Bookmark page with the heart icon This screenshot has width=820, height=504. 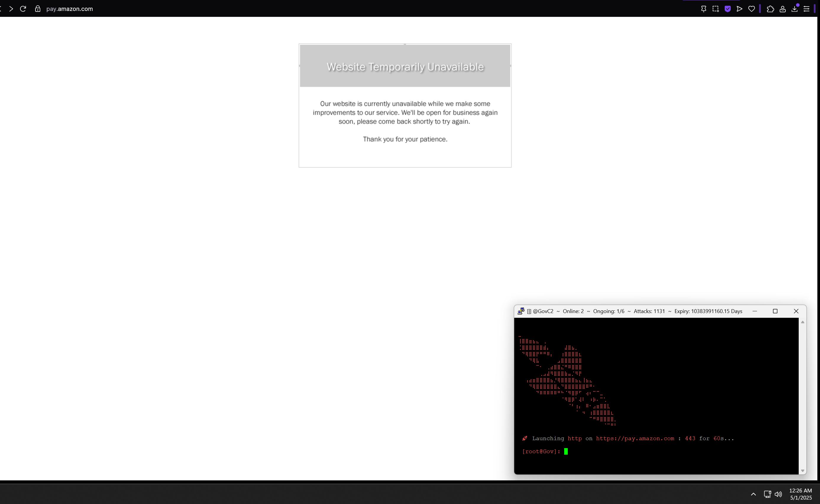tap(751, 9)
